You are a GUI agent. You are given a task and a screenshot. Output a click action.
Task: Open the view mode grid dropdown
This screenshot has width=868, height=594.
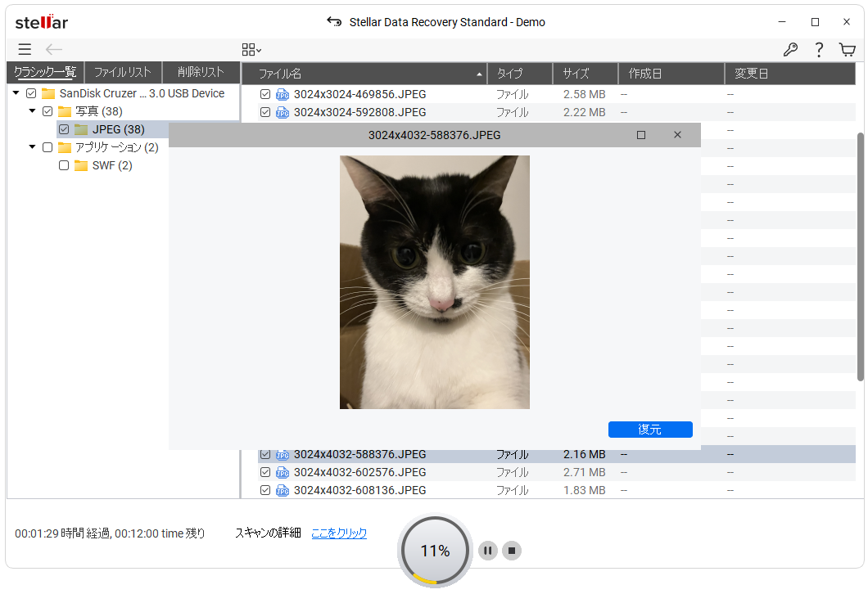click(251, 50)
